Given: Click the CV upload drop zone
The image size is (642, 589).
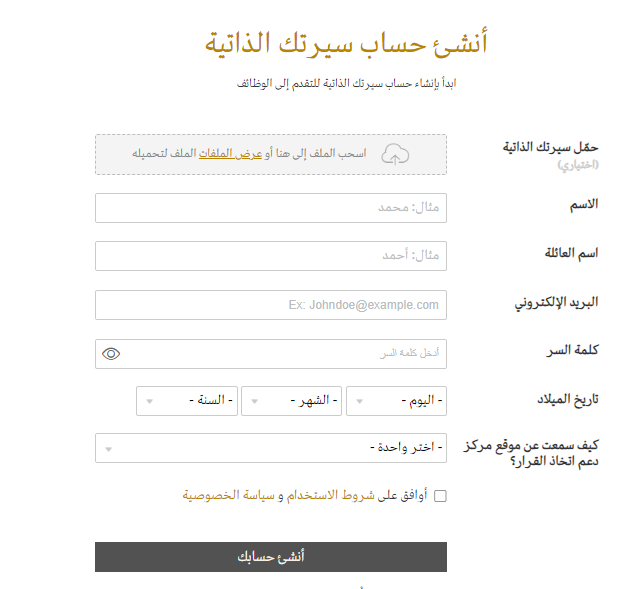Looking at the screenshot, I should coord(271,155).
